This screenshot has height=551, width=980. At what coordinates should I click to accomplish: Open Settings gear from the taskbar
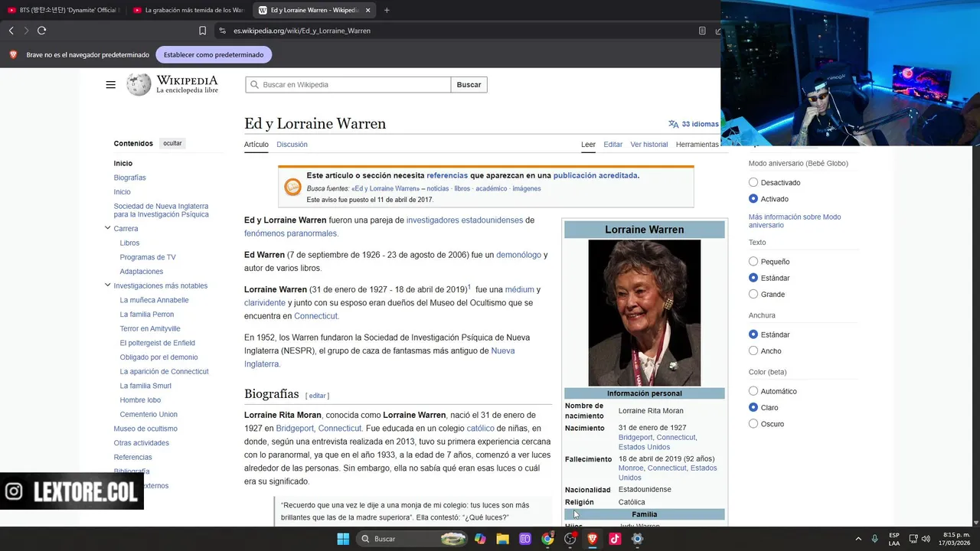pos(637,539)
